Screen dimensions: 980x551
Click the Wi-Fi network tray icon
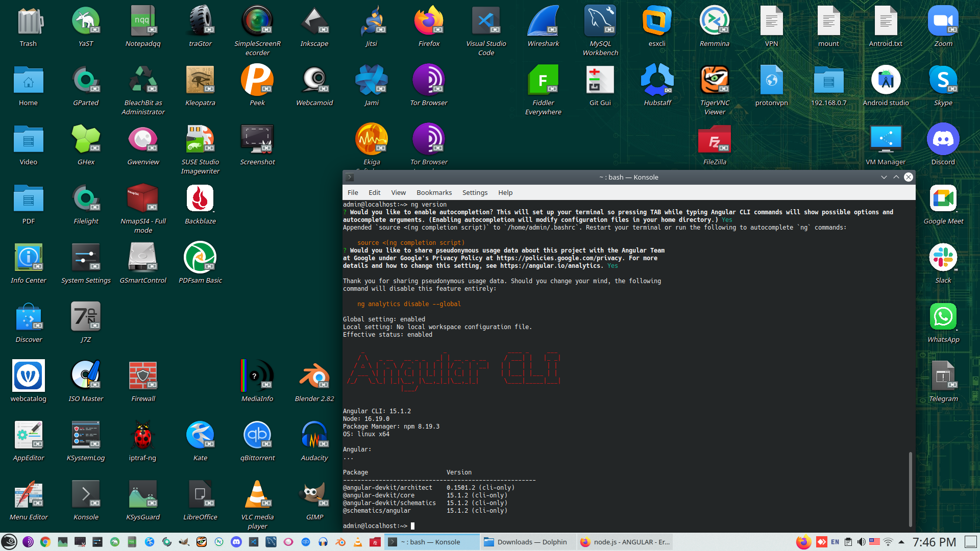click(x=888, y=542)
